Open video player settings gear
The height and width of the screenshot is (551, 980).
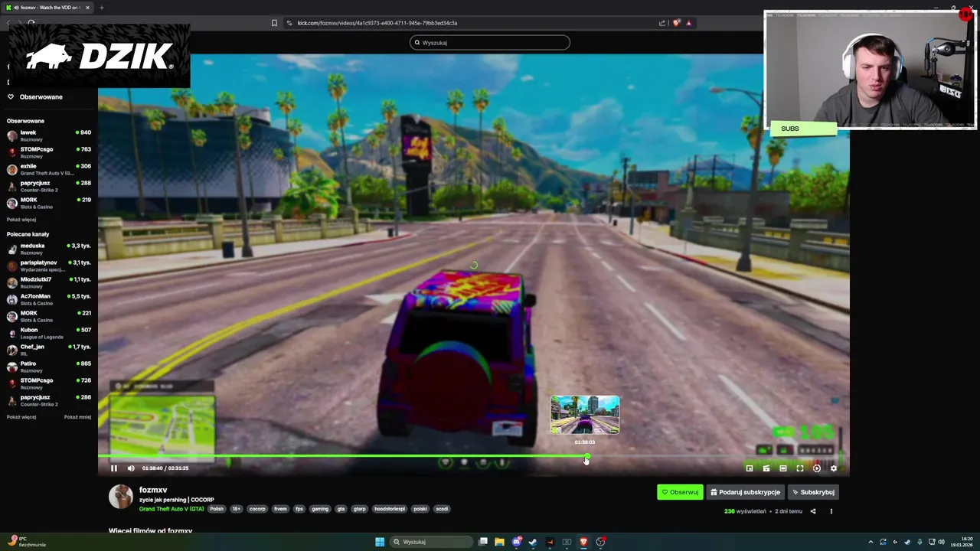834,468
